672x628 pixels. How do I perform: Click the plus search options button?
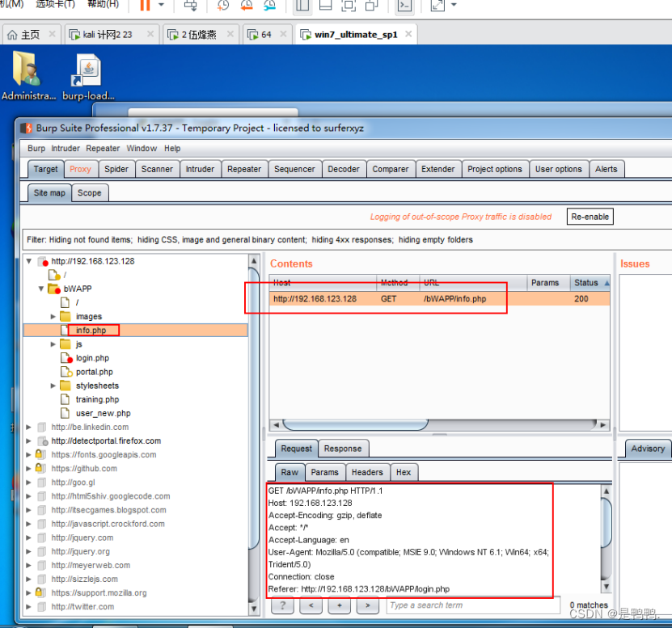340,605
